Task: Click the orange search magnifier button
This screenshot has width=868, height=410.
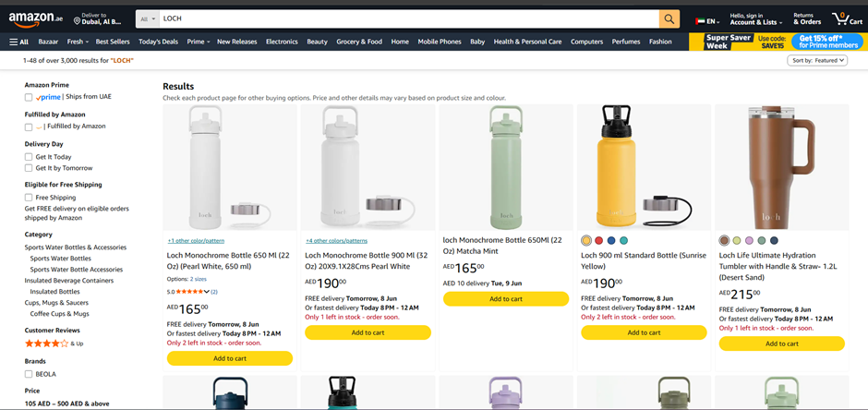Action: (x=669, y=19)
